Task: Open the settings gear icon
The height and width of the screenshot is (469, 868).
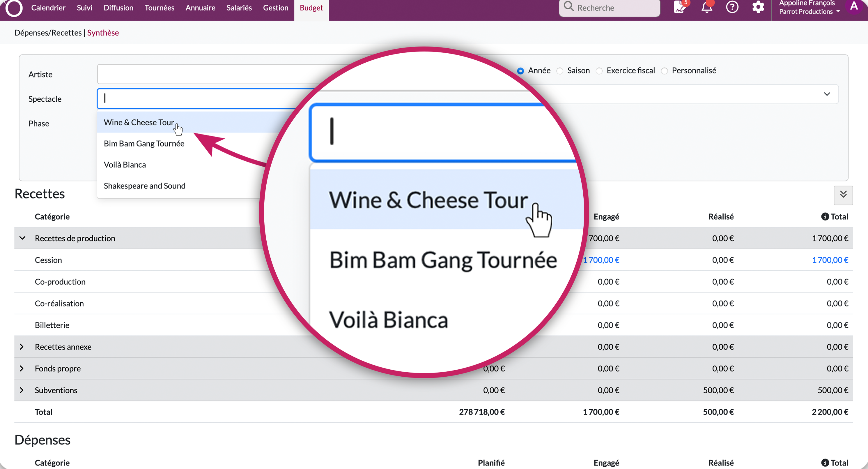Action: coord(758,7)
